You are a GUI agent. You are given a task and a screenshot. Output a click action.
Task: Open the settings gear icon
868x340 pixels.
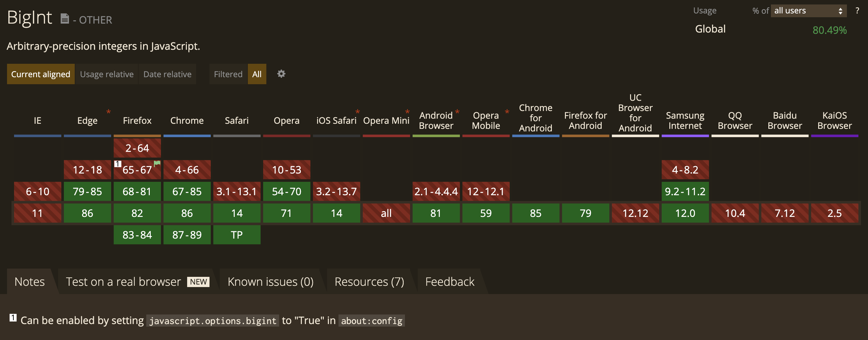pyautogui.click(x=281, y=74)
